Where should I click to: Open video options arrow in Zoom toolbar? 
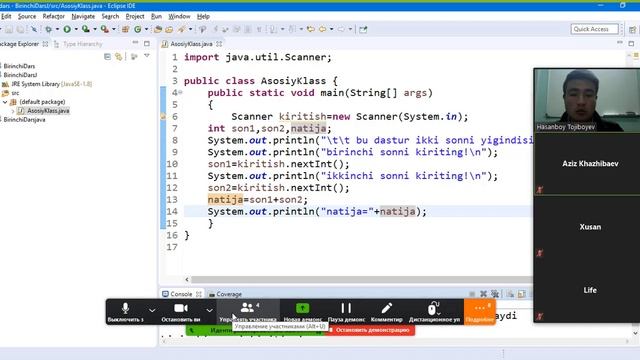(209, 311)
